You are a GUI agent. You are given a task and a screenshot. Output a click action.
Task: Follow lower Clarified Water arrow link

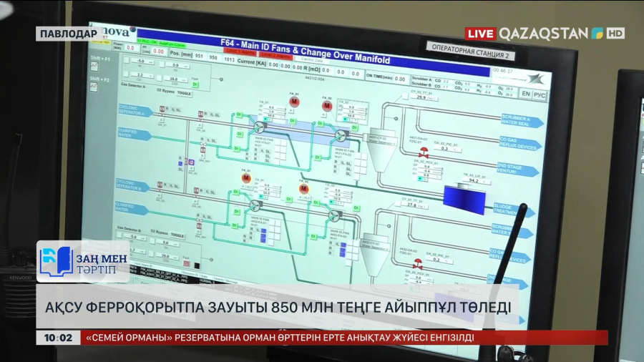click(132, 208)
